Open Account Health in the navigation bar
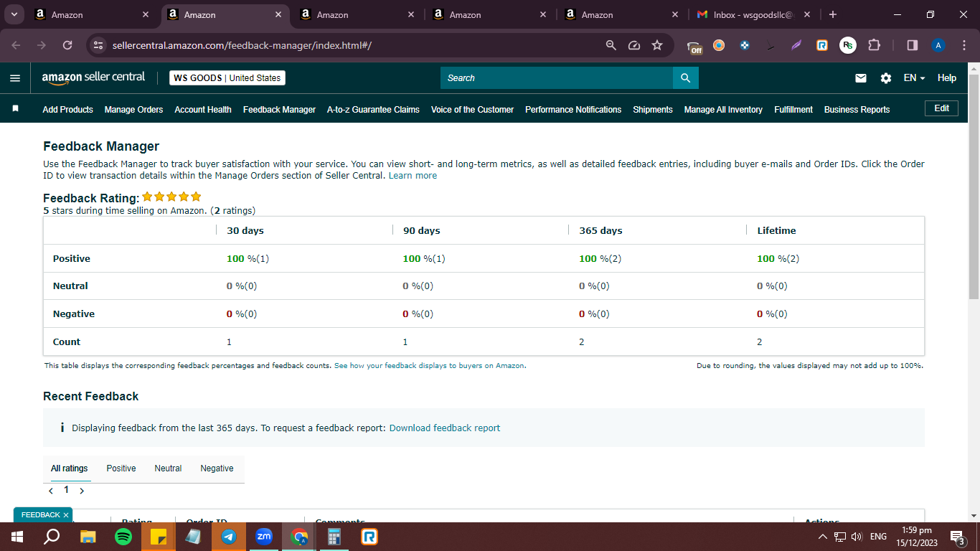 203,110
